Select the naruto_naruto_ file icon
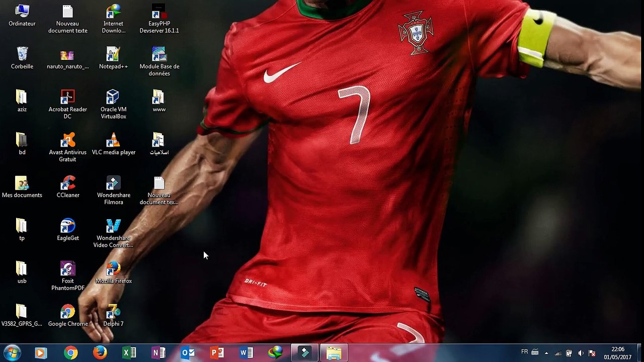This screenshot has width=644, height=362. [68, 58]
